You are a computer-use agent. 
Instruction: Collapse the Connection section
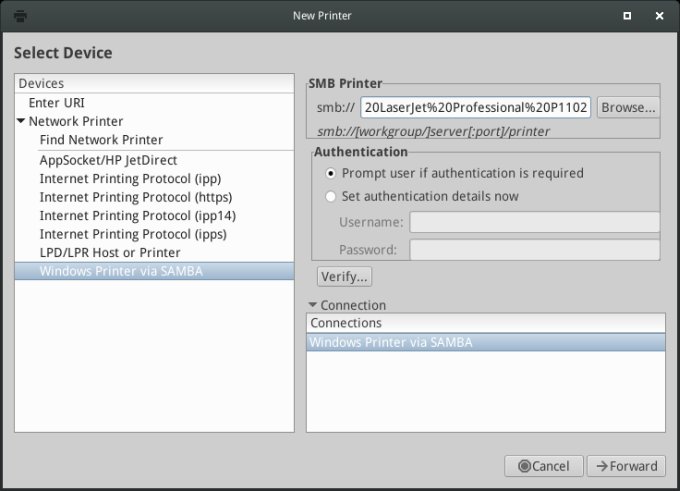(313, 305)
